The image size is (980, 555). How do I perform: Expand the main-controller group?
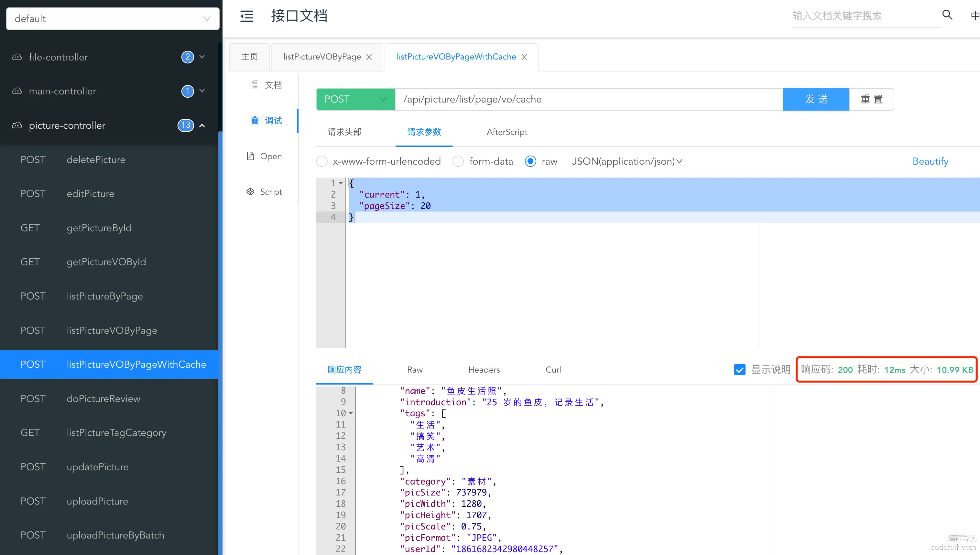pos(202,91)
